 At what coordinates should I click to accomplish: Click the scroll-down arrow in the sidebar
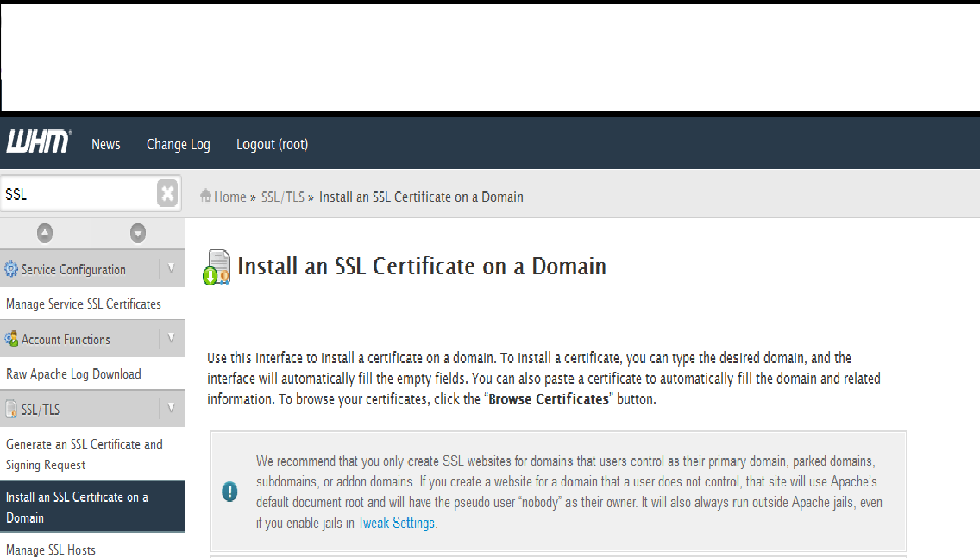137,232
